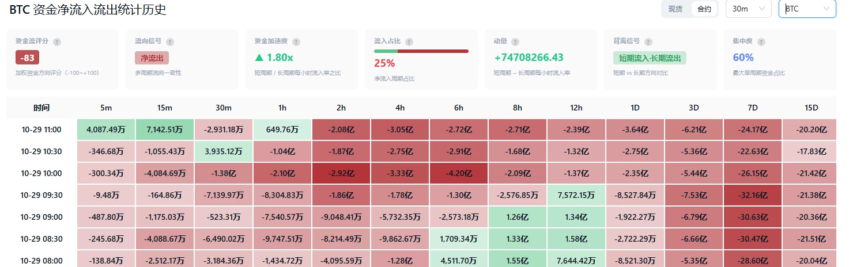Click help icon next to 集中度
The image size is (868, 267).
coord(761,42)
